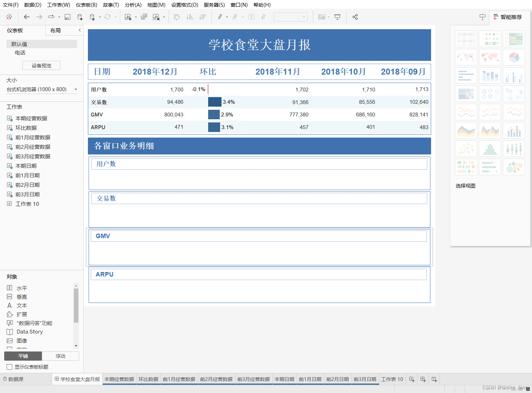The width and height of the screenshot is (532, 393).
Task: Open the 仪表板(B) menu
Action: 86,5
